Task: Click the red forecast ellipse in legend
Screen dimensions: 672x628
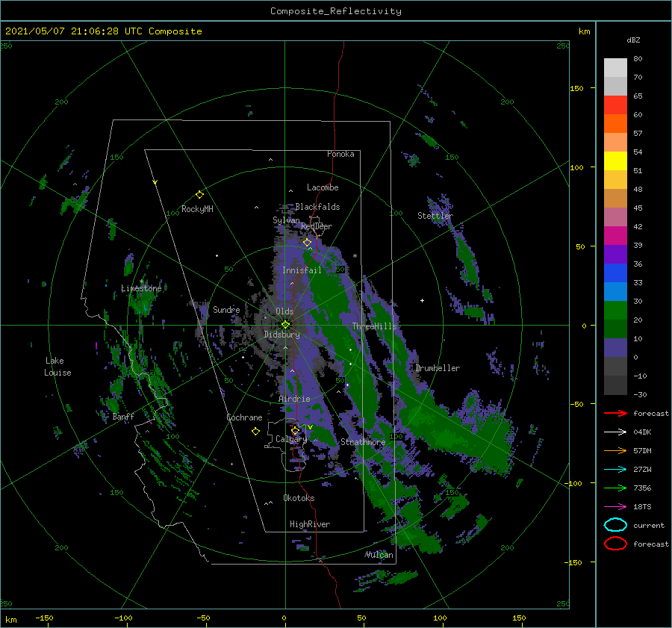Action: click(x=615, y=544)
